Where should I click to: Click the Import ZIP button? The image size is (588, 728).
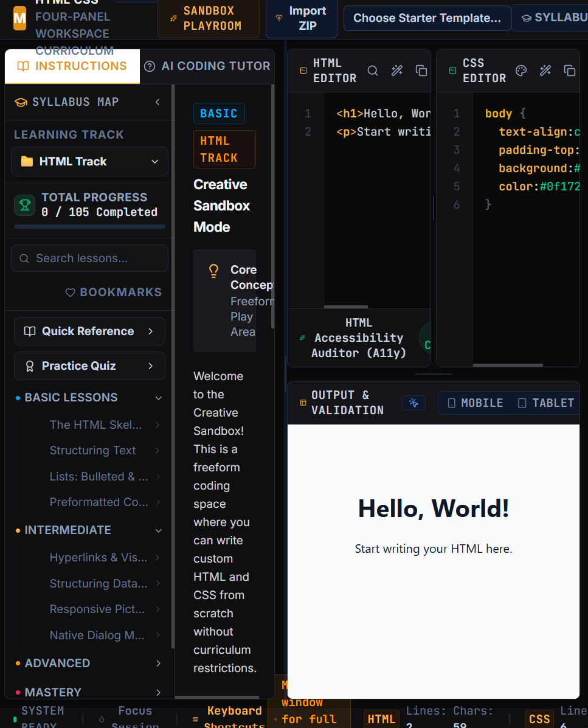click(x=301, y=18)
